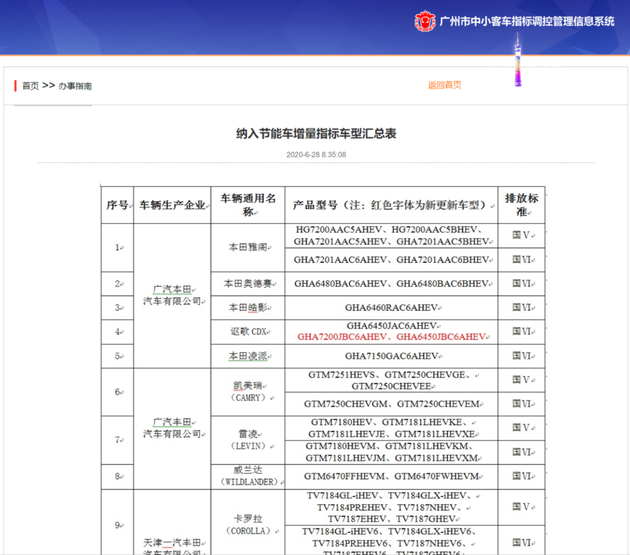Click the 广州市中小客车指标调控管理信息系统 site title
The image size is (630, 555).
[527, 21]
